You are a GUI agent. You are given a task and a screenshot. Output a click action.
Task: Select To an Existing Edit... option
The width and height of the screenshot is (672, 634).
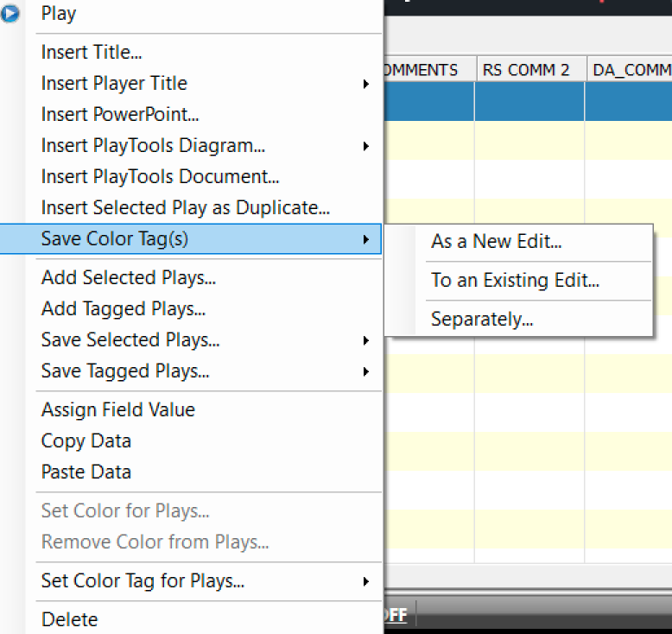point(515,281)
